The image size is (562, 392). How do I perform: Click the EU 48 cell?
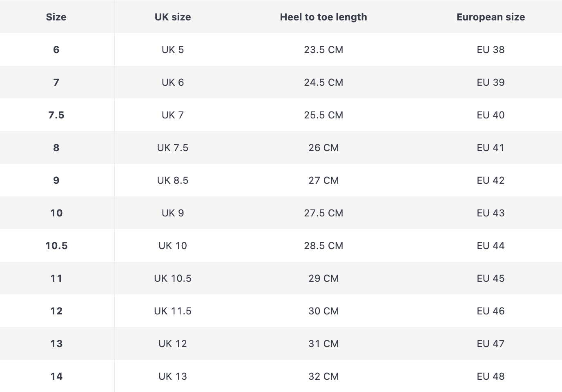coord(491,376)
